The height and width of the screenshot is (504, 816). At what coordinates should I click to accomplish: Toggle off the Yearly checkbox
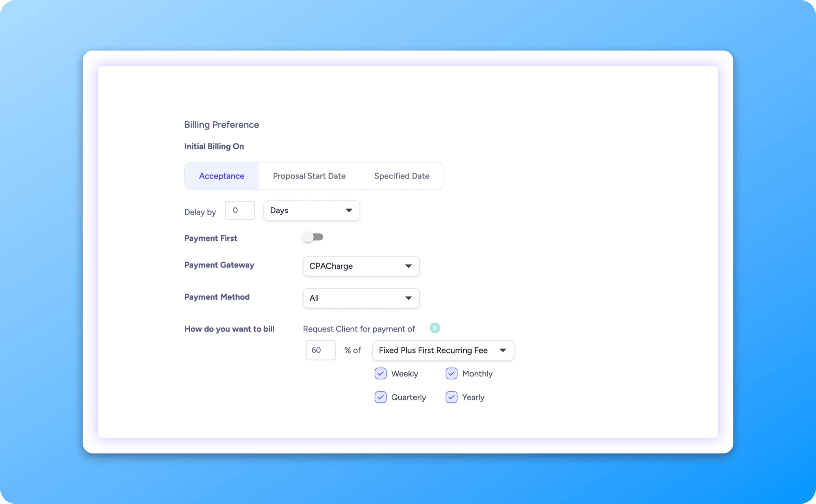point(451,397)
